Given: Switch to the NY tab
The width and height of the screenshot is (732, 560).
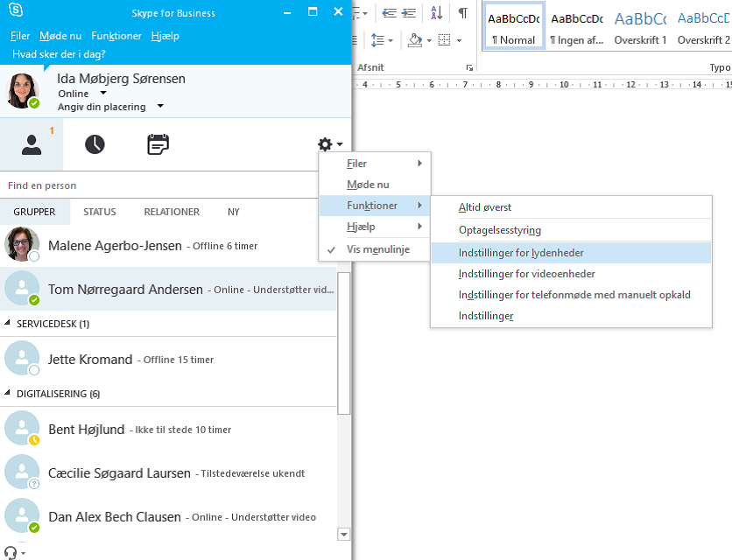Looking at the screenshot, I should tap(234, 212).
